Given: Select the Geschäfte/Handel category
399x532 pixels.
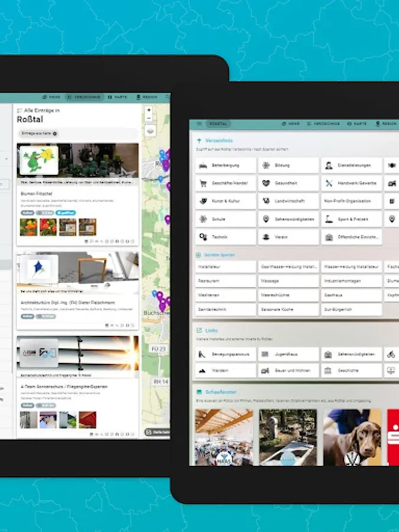Looking at the screenshot, I should pyautogui.click(x=226, y=183).
